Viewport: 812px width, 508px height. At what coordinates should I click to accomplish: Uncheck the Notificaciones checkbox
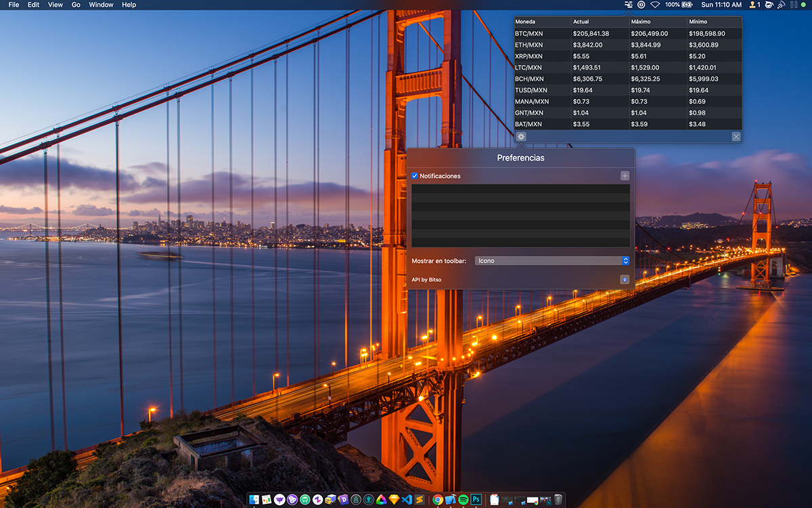pyautogui.click(x=415, y=176)
